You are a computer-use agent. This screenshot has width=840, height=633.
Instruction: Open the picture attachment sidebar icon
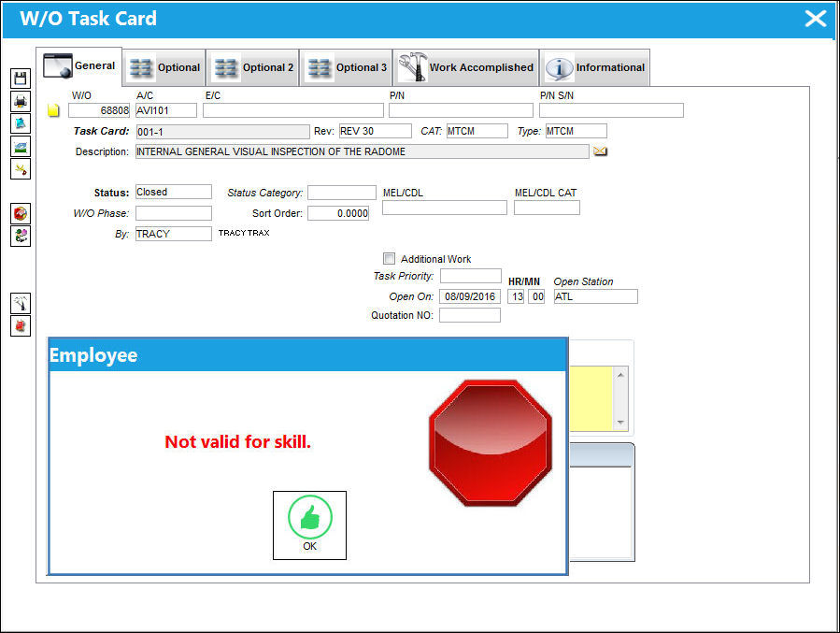[x=21, y=146]
